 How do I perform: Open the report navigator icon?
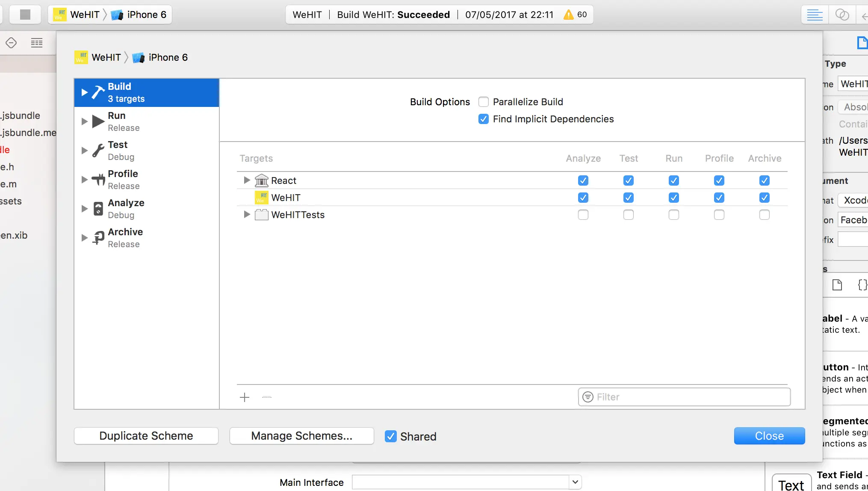(x=37, y=42)
